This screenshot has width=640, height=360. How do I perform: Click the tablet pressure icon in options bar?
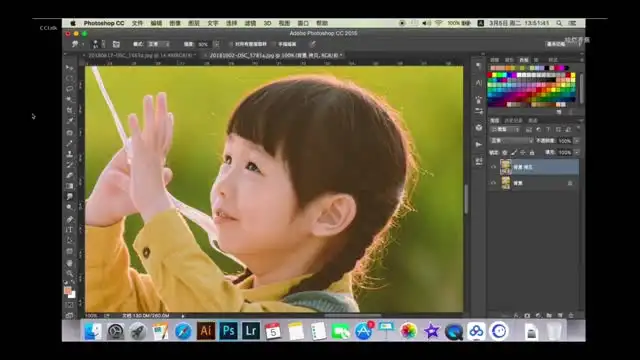pyautogui.click(x=312, y=44)
